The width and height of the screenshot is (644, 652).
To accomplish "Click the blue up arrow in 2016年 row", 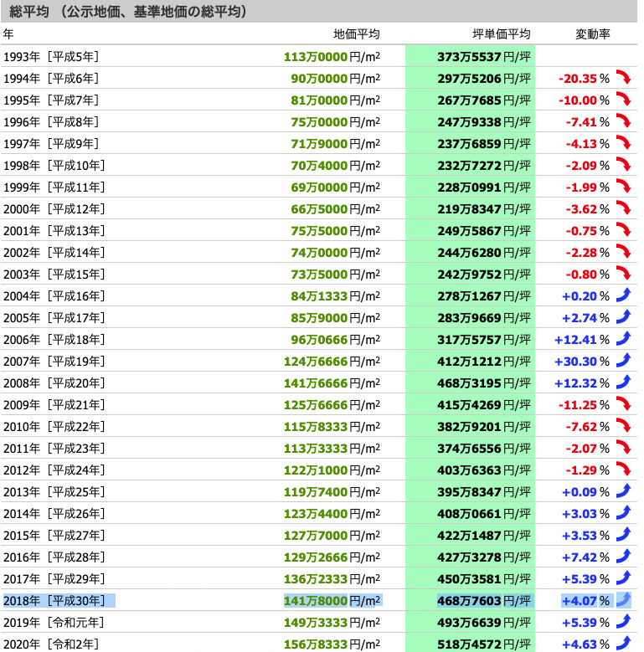I will 623,557.
